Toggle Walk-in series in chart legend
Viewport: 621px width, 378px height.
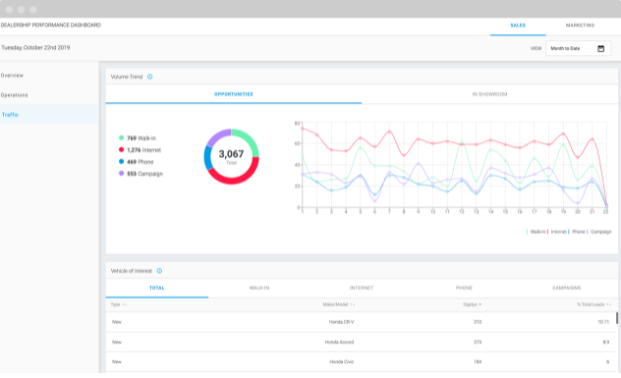tap(536, 232)
